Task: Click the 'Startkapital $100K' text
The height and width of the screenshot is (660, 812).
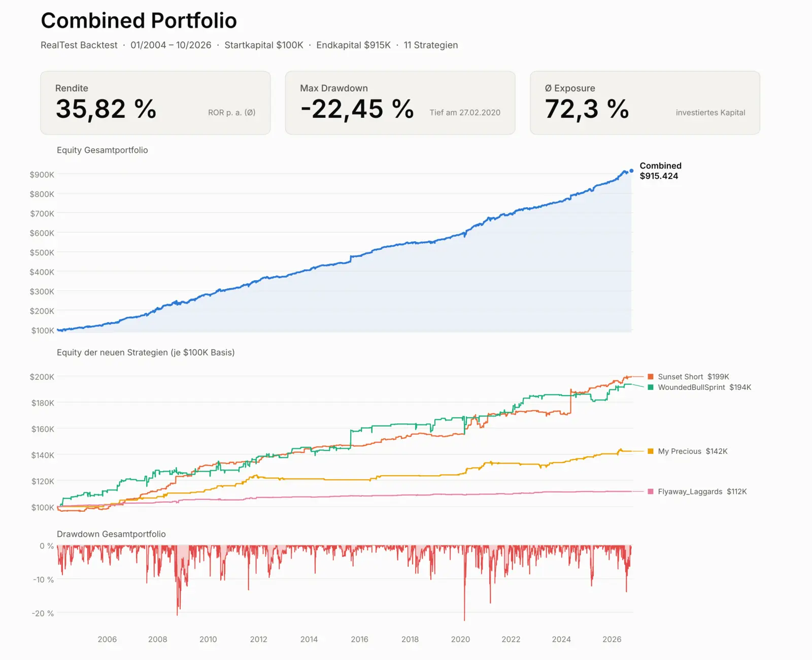Action: (264, 45)
